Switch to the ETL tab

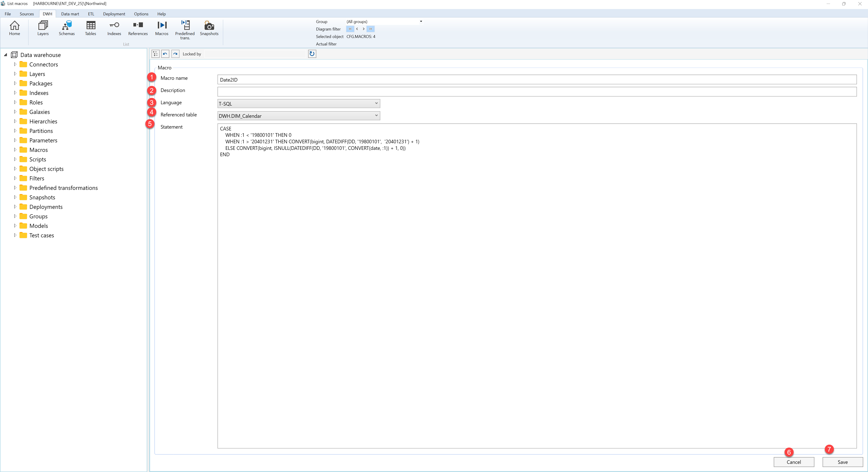(91, 14)
